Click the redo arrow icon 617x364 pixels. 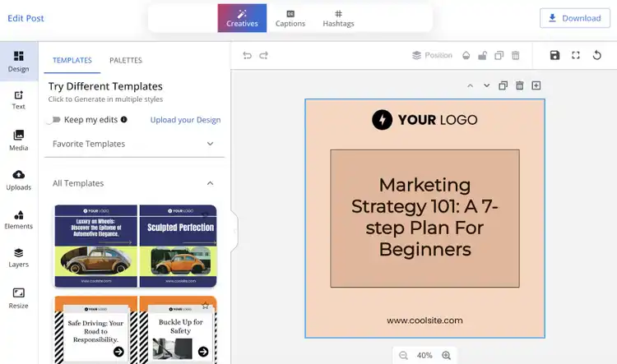[263, 55]
